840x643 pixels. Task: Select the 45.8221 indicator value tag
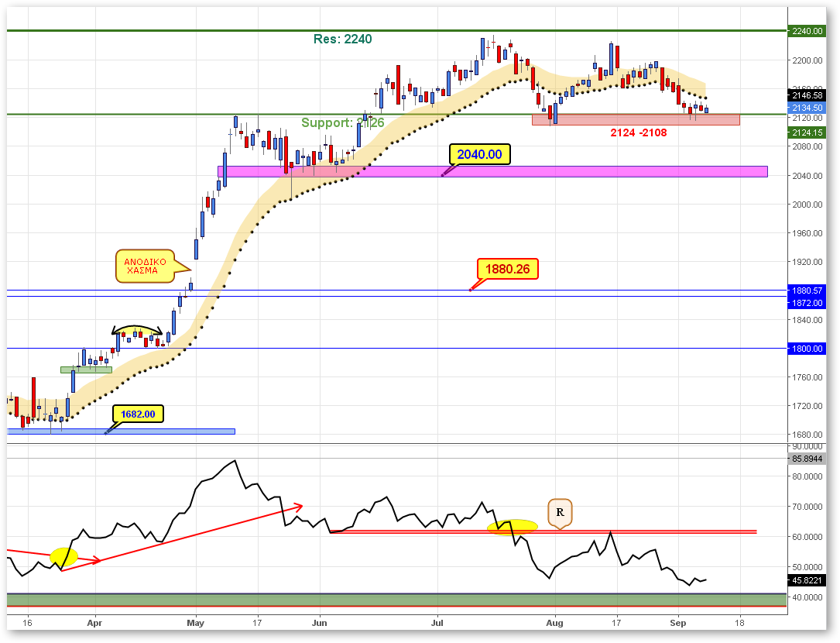click(x=806, y=580)
